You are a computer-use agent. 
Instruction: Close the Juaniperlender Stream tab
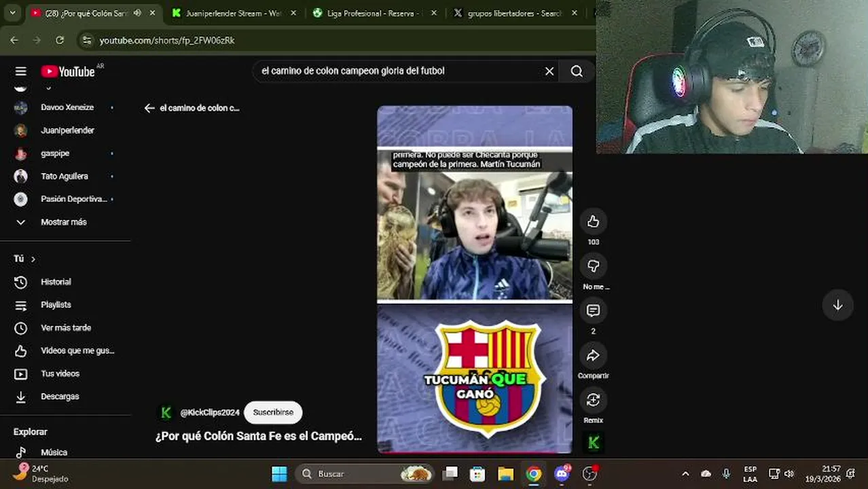pos(292,13)
